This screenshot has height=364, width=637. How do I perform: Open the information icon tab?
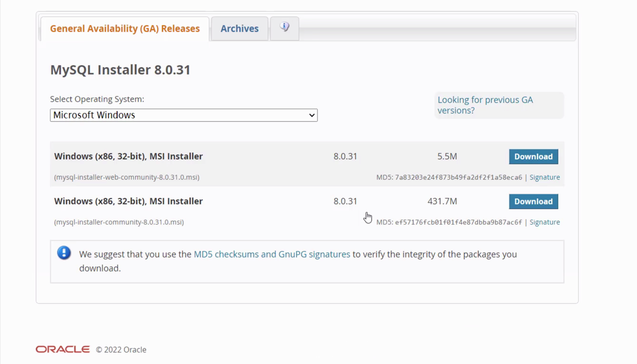[284, 28]
